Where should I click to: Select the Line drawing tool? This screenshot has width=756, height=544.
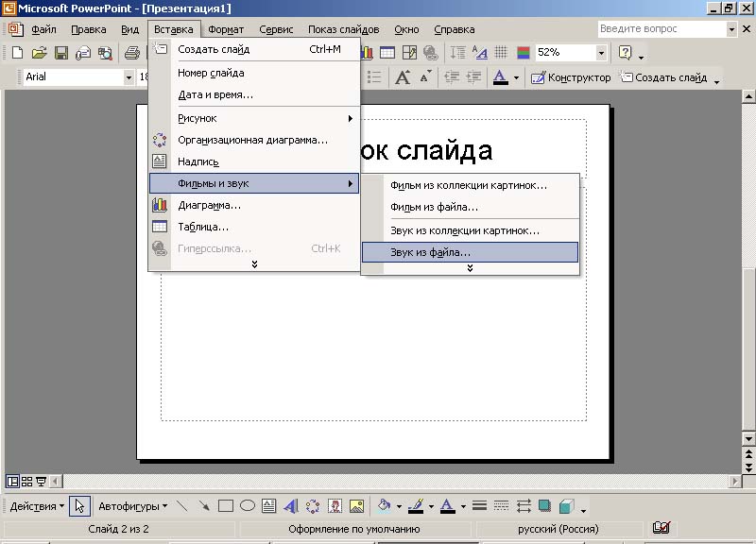tap(181, 506)
